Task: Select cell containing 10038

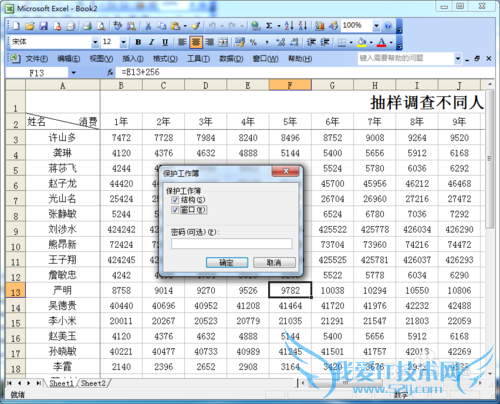Action: 332,290
